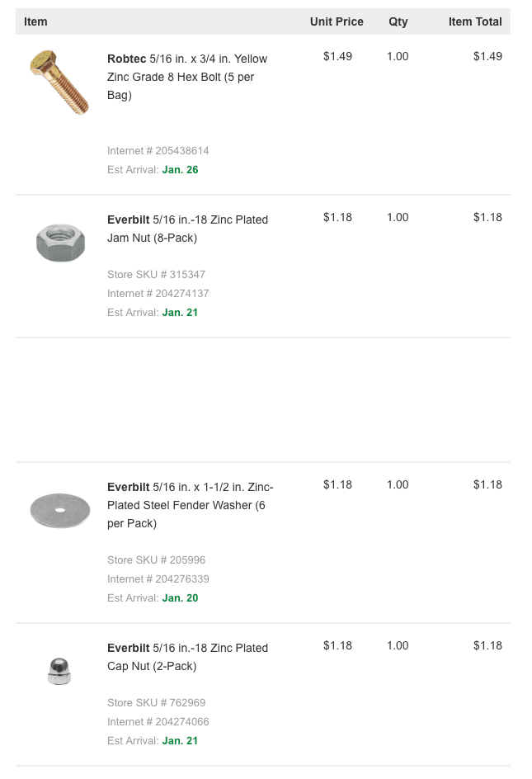This screenshot has width=532, height=779.
Task: Open Everbilt Steel Fender Washer product link
Action: 191,505
